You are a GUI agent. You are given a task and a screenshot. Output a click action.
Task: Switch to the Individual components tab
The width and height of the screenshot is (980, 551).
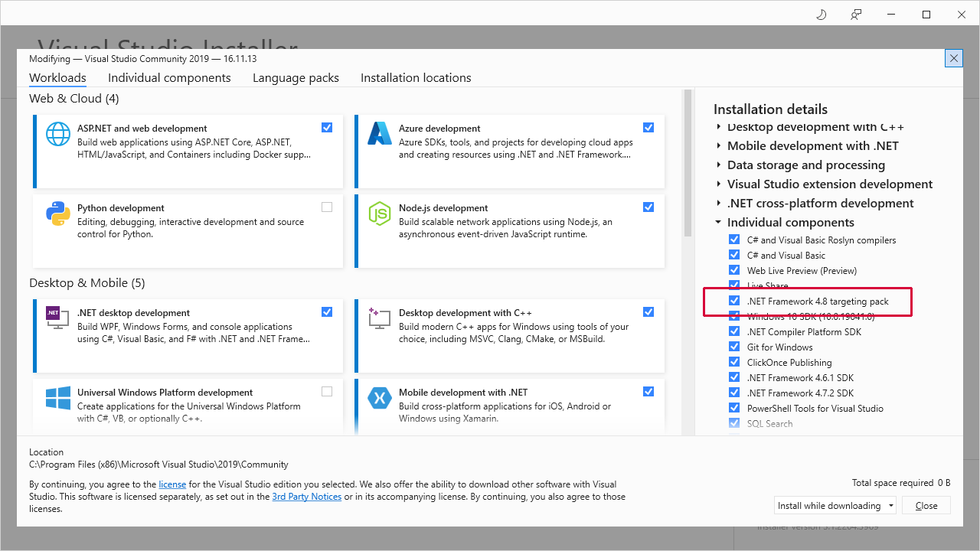point(169,78)
